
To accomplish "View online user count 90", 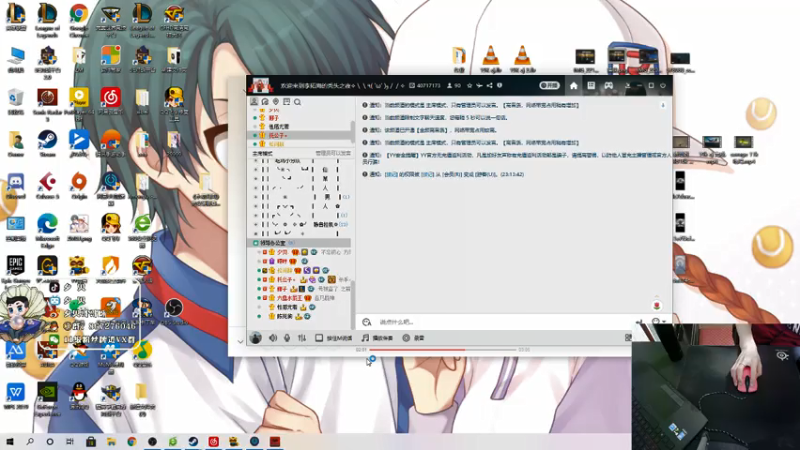I will tap(454, 86).
